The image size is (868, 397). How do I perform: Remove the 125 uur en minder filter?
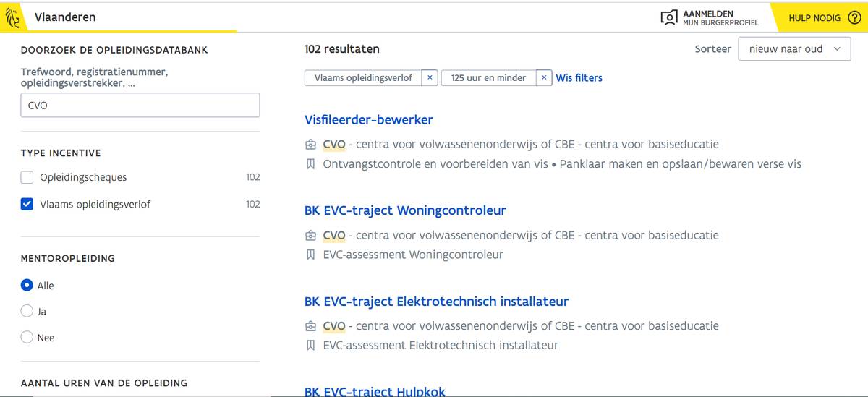coord(544,78)
